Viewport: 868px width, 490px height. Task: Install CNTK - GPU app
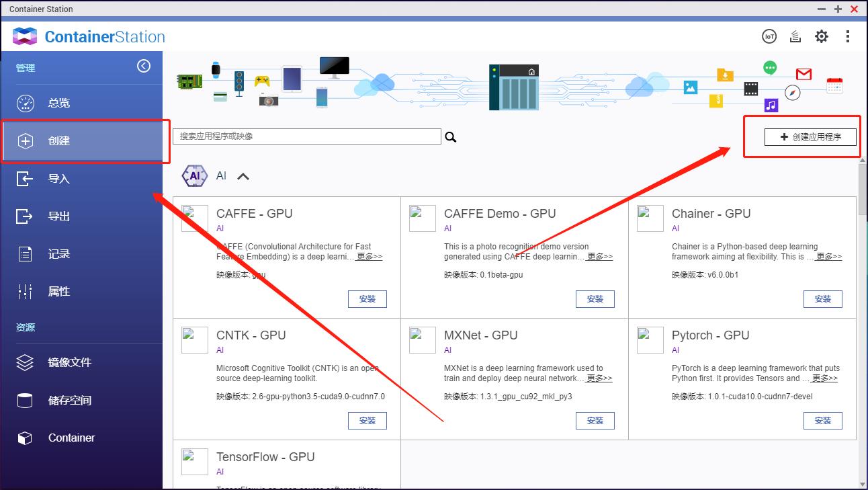click(367, 421)
